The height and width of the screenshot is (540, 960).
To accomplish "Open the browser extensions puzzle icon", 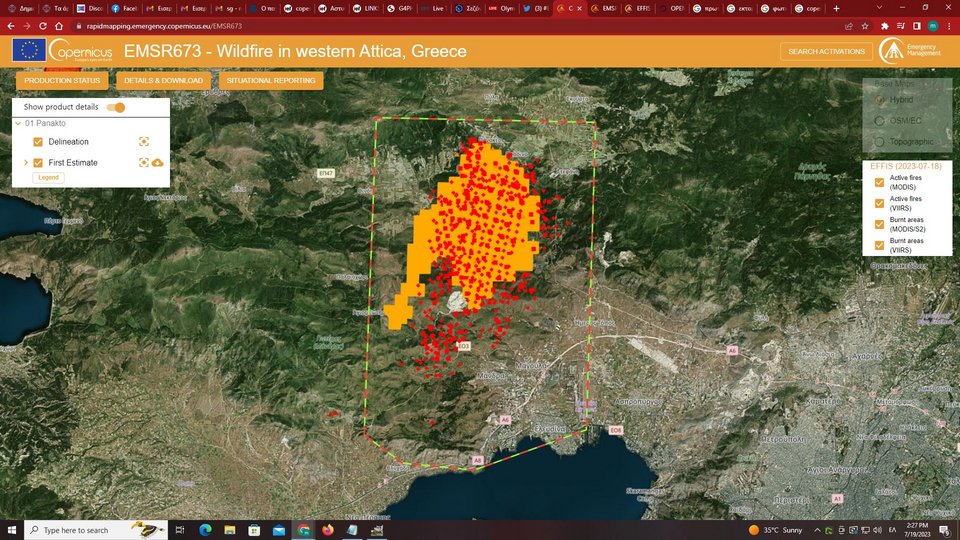I will [883, 25].
